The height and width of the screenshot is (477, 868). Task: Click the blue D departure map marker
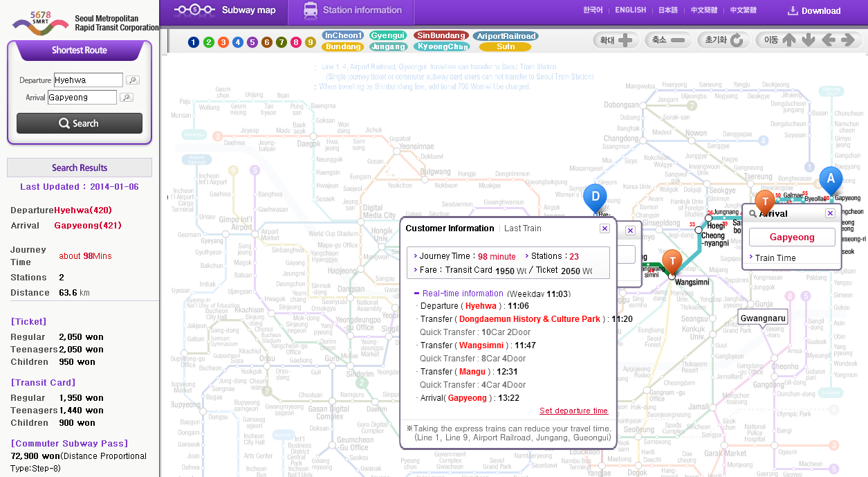coord(595,197)
